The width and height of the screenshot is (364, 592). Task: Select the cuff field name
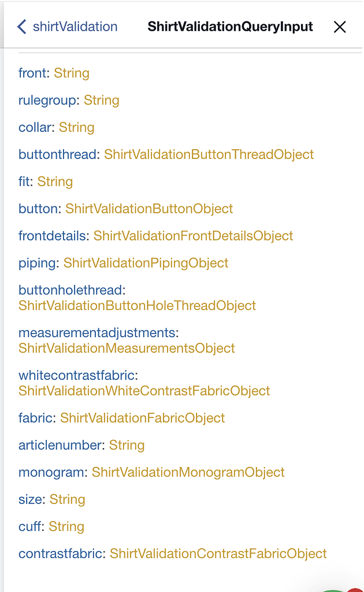pos(30,527)
